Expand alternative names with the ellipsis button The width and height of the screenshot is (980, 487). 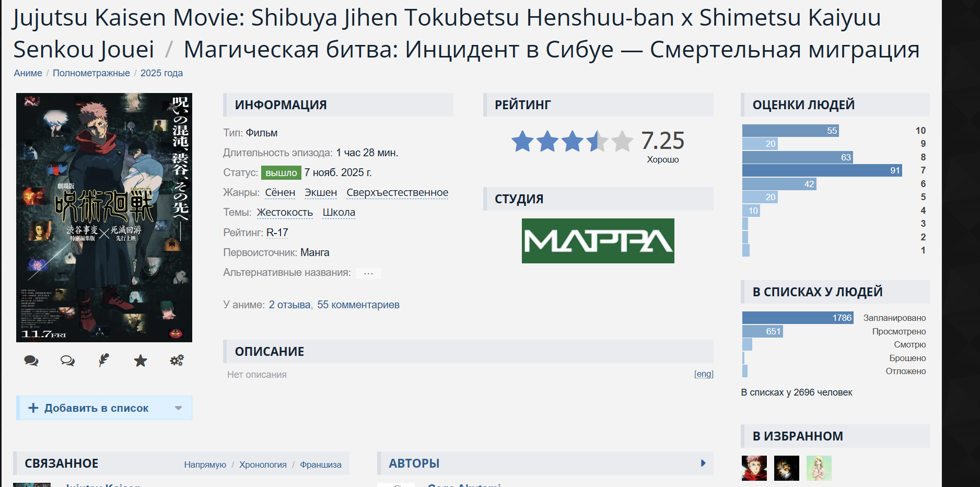click(x=368, y=273)
